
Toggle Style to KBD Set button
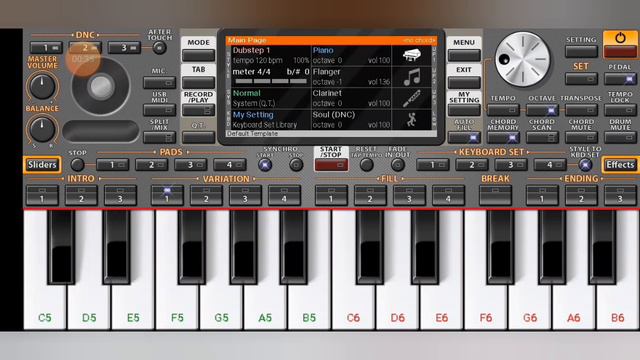(585, 165)
